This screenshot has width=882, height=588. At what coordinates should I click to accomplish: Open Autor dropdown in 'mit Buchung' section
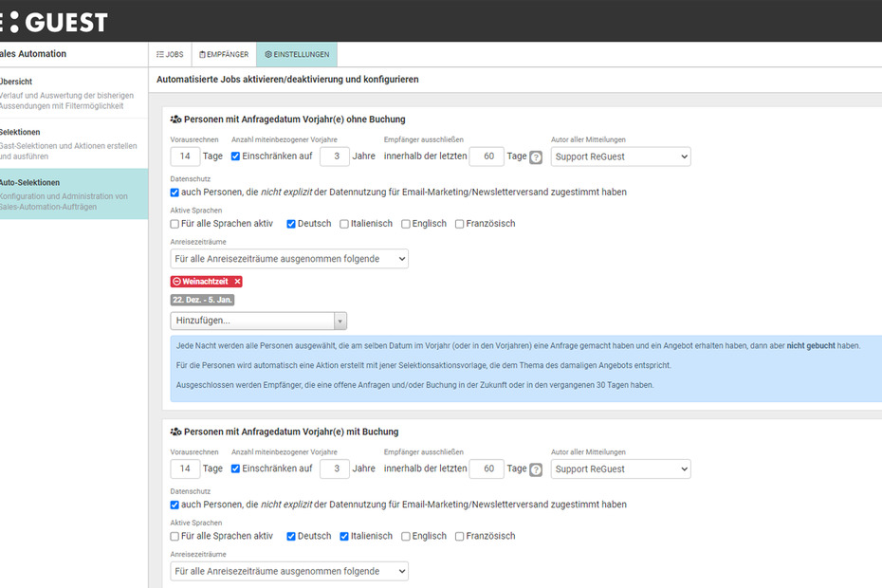pyautogui.click(x=620, y=469)
